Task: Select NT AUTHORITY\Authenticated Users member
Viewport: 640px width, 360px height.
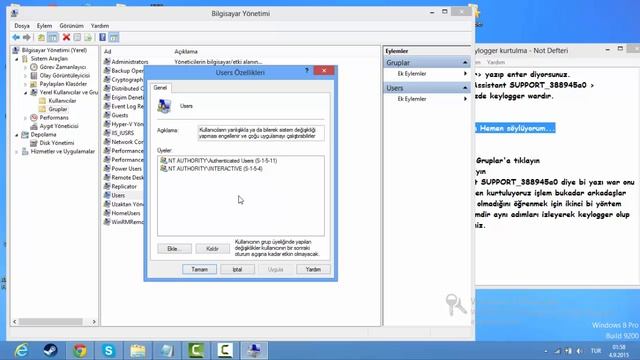Action: coord(219,160)
